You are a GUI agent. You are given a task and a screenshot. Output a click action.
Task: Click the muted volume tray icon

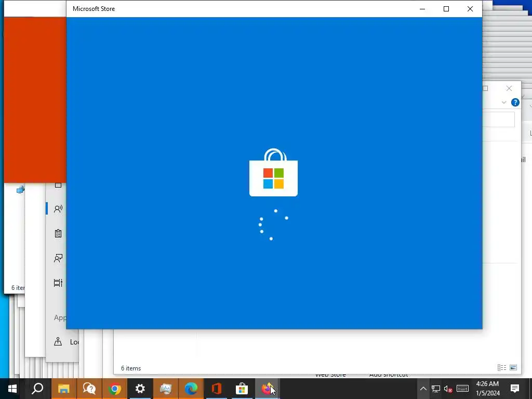448,389
